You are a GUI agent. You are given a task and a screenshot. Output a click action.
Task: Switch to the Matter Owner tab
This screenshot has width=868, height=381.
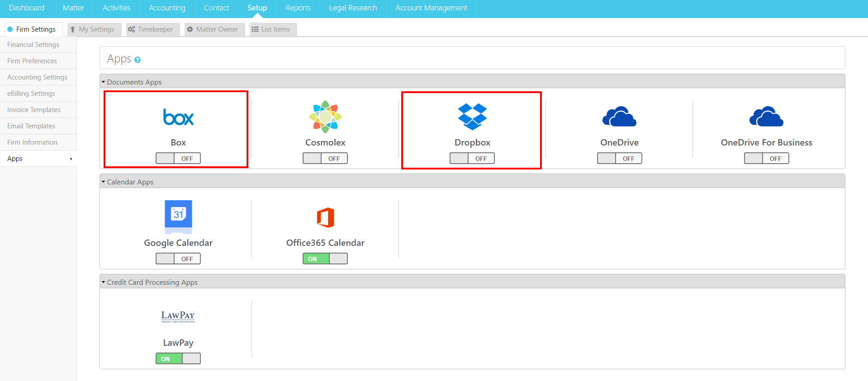pos(215,29)
